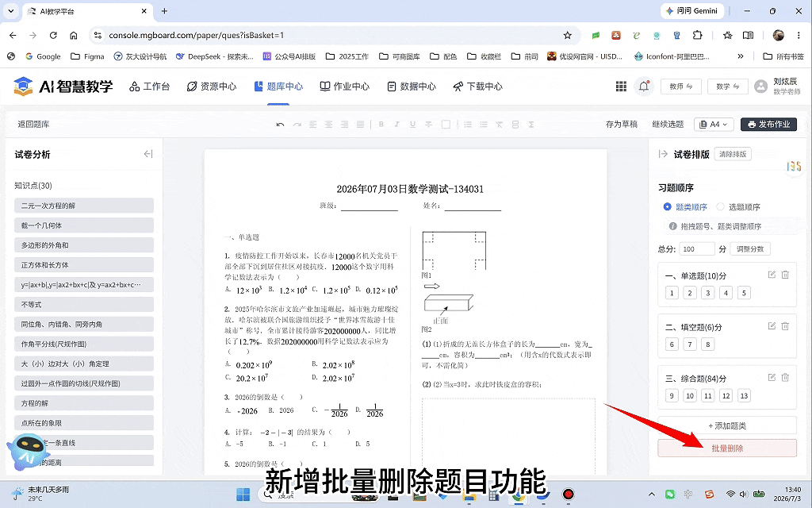
Task: Collapse the 试卷排版 panel arrow
Action: coord(663,154)
